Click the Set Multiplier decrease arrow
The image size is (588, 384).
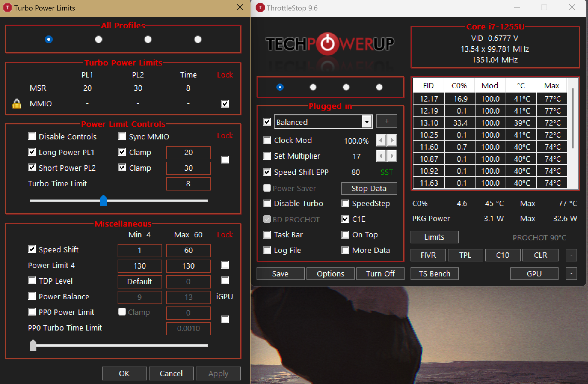coord(381,156)
